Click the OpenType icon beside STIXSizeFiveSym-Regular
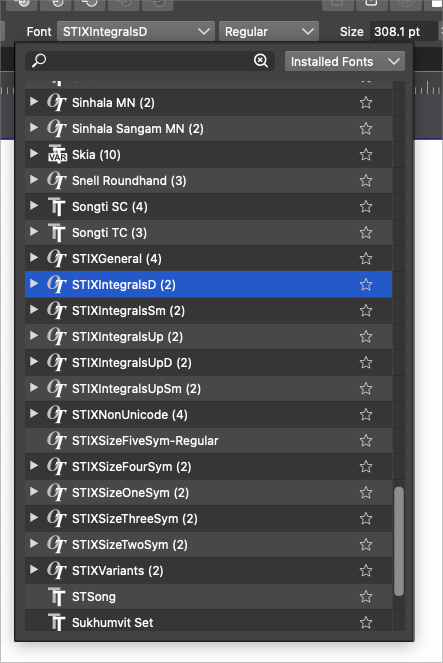This screenshot has height=663, width=443. coord(57,441)
